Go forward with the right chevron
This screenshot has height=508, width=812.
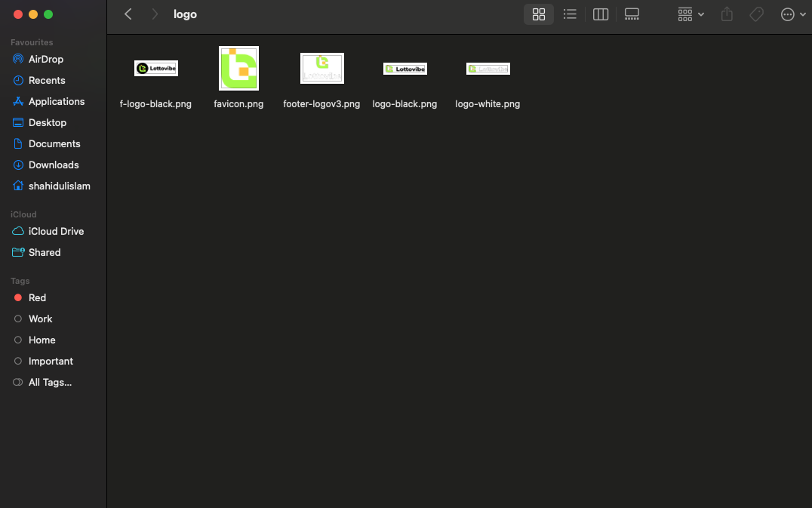pos(154,14)
